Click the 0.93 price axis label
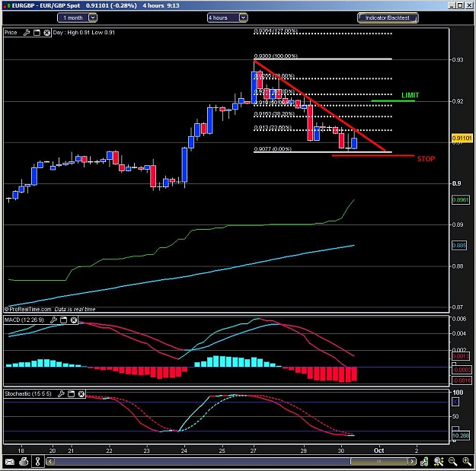Screen dimensions: 476x471 coord(458,60)
